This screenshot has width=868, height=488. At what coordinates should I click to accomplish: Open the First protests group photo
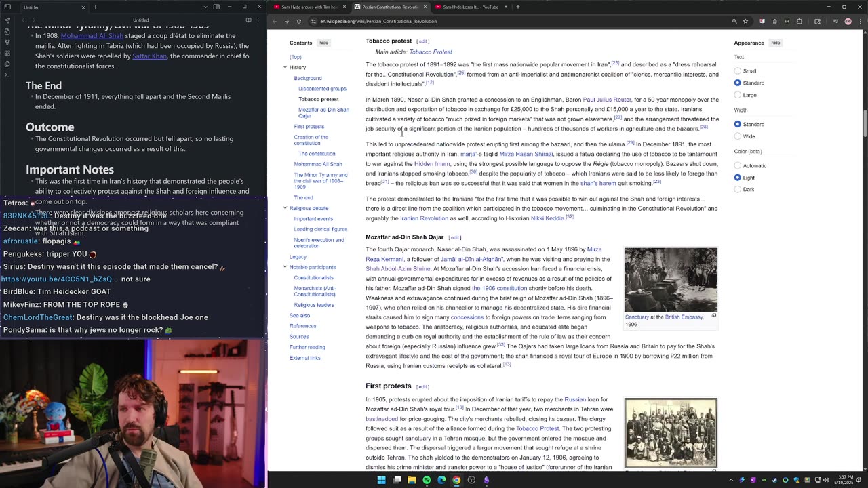coord(671,433)
